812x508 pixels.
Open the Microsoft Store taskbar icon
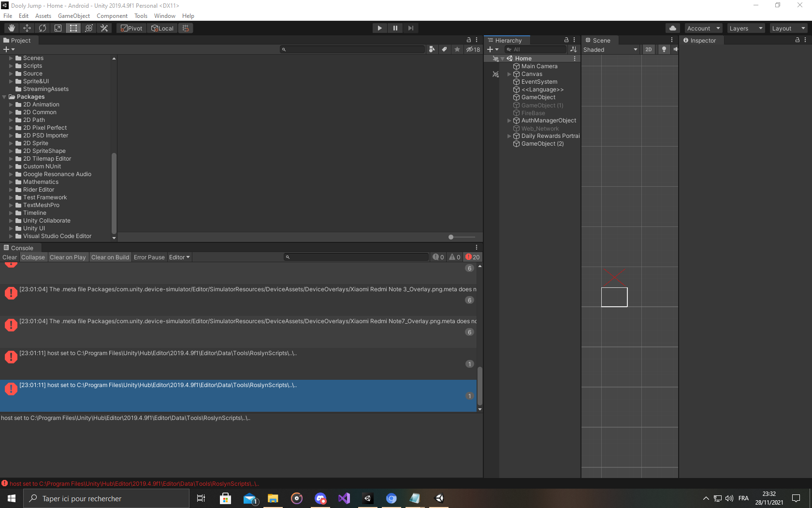pos(226,498)
